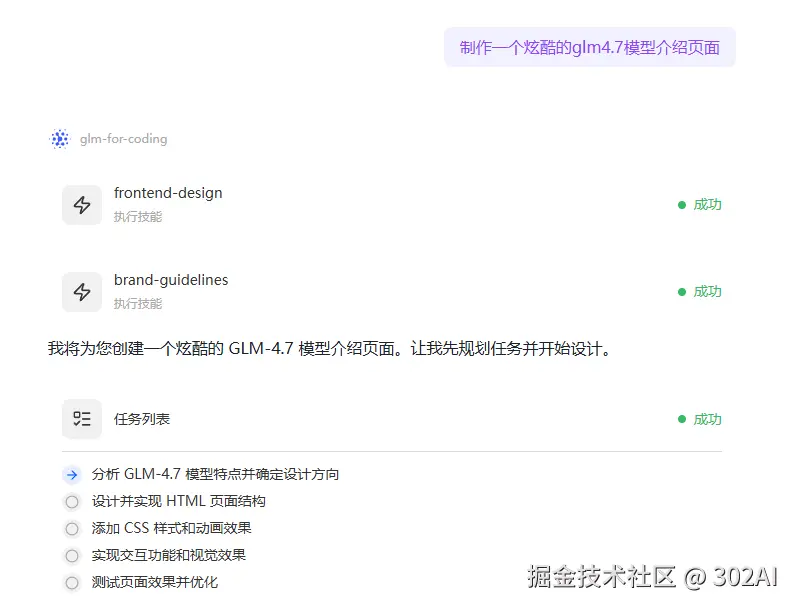Screen dimensions: 797x609
Task: Click the checklist icon beside 任务列表
Action: (x=82, y=419)
